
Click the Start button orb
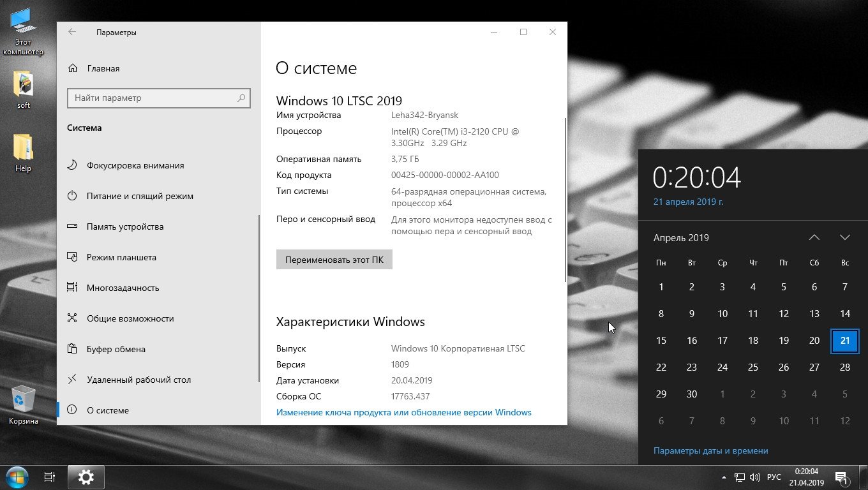pyautogui.click(x=16, y=477)
